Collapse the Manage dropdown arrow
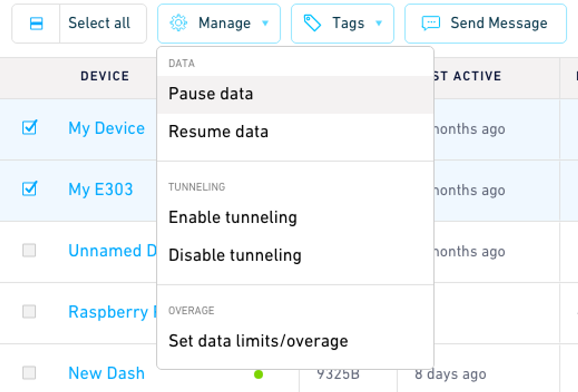578x392 pixels. tap(265, 23)
